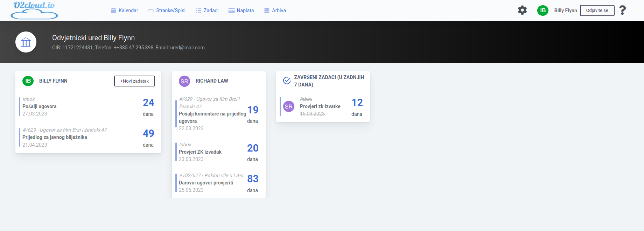Open the Kalendar menu item
This screenshot has width=644, height=231.
[x=125, y=10]
